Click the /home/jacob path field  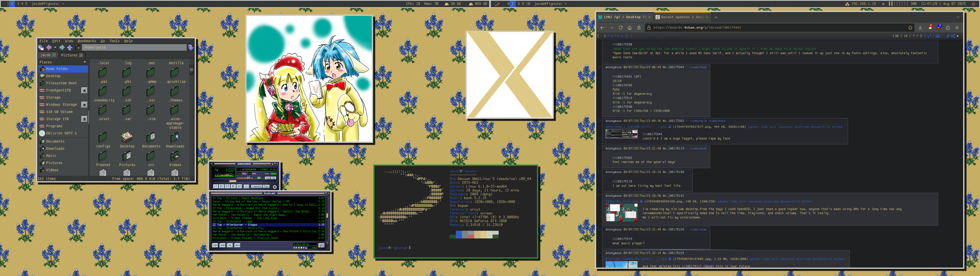coord(134,47)
